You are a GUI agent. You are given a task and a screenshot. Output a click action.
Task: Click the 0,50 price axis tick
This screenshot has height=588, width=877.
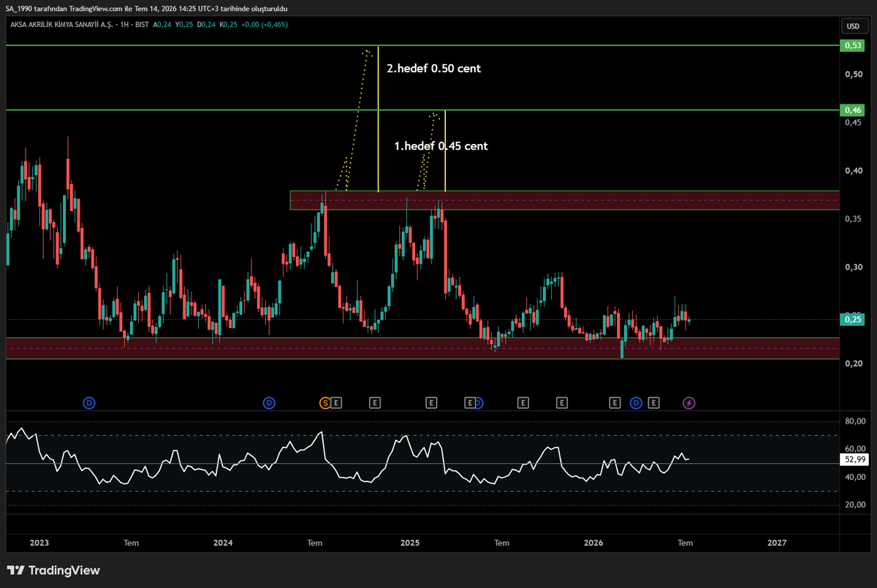[853, 75]
